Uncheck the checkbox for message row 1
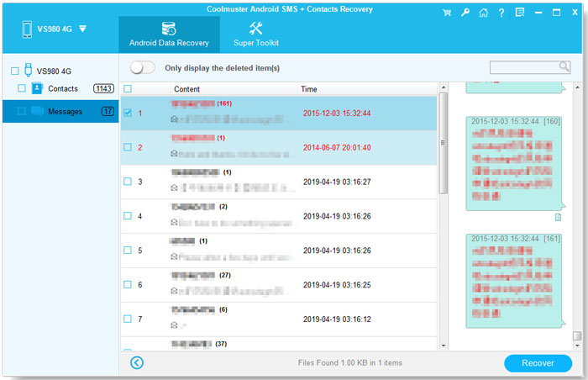This screenshot has height=380, width=588. click(x=128, y=113)
